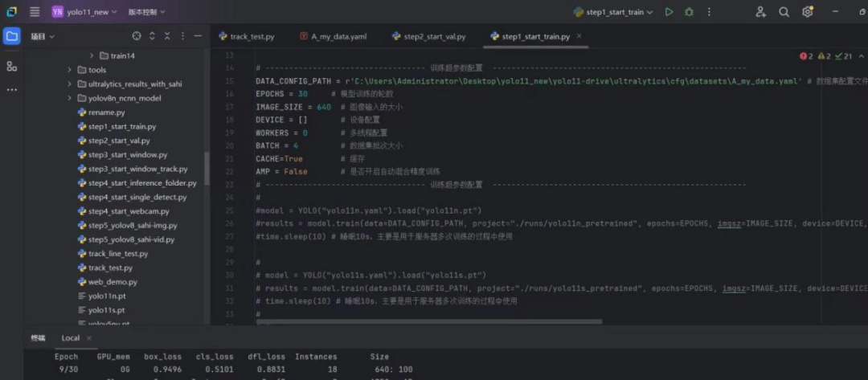This screenshot has width=868, height=380.
Task: Click the IDE logo icon
Action: pyautogui.click(x=11, y=11)
